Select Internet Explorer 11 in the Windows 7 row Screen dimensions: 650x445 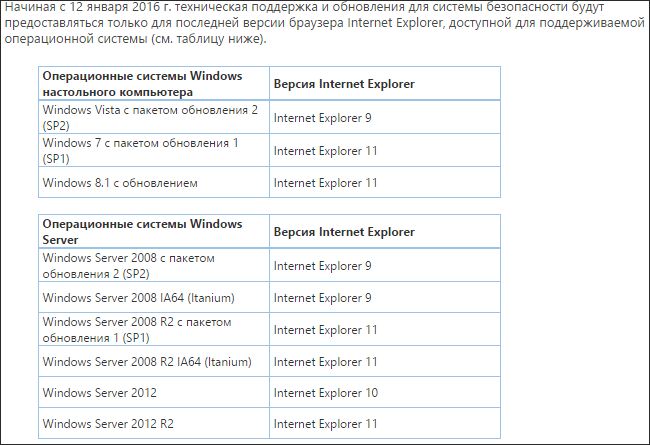[325, 151]
